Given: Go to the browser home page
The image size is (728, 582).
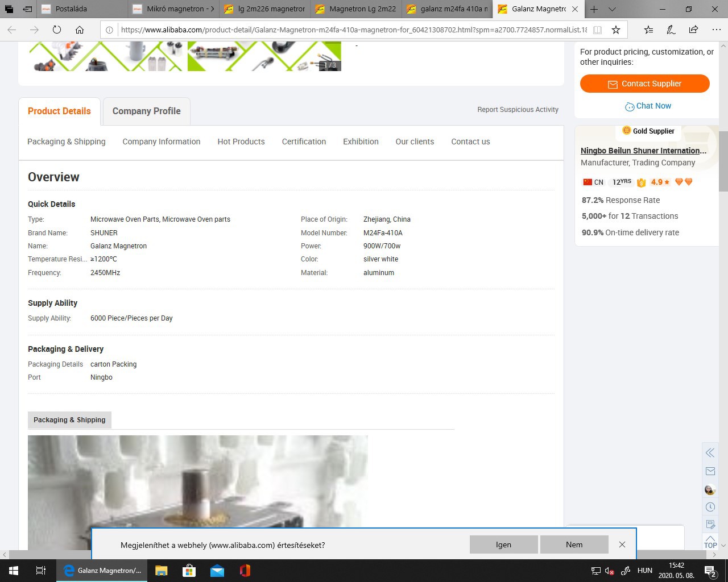Looking at the screenshot, I should pyautogui.click(x=80, y=30).
